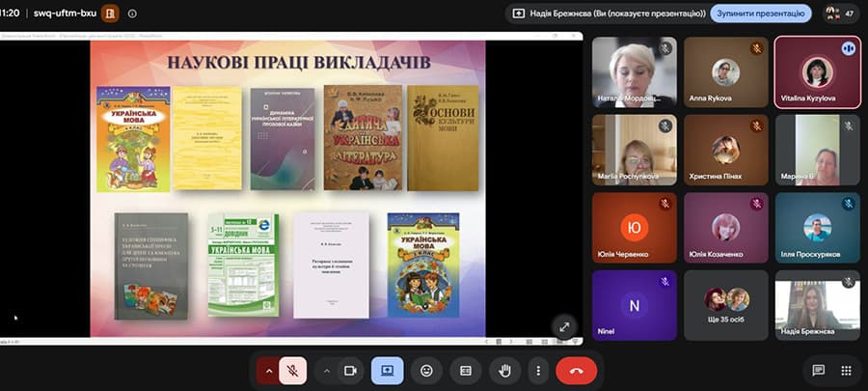The width and height of the screenshot is (868, 391).
Task: Select Юлія Козаченко avatar
Action: (725, 228)
